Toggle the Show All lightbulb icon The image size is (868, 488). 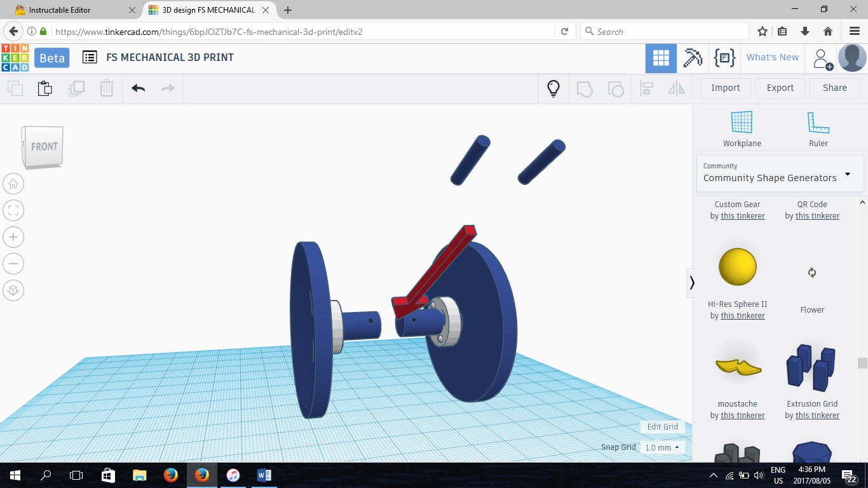click(553, 88)
